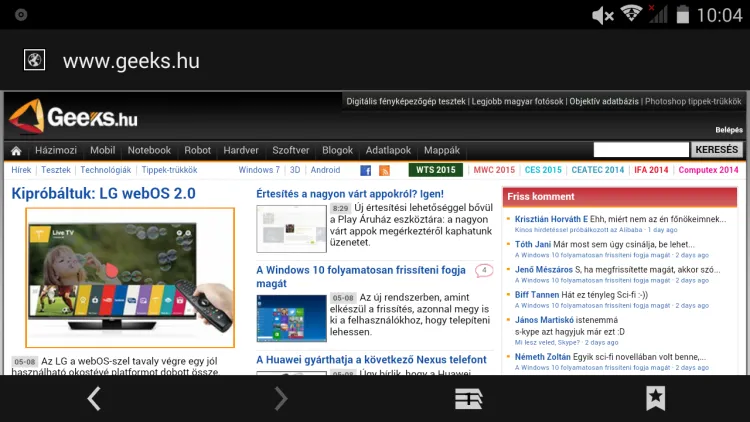Open Németh Zoltán comment

click(610, 357)
